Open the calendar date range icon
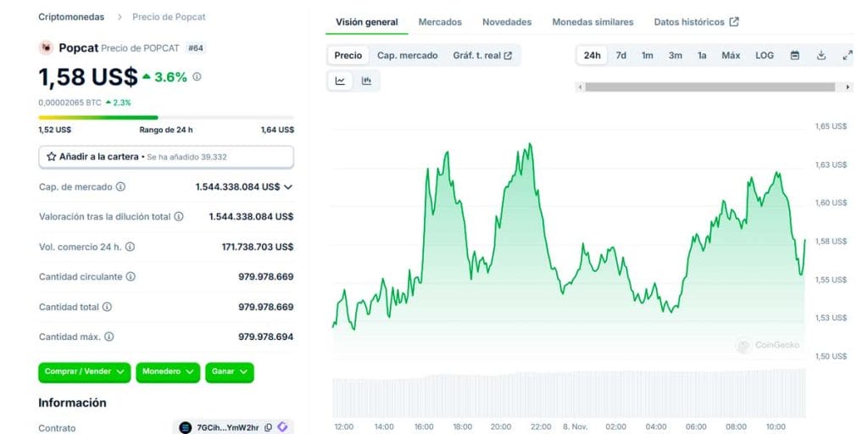 [x=795, y=55]
